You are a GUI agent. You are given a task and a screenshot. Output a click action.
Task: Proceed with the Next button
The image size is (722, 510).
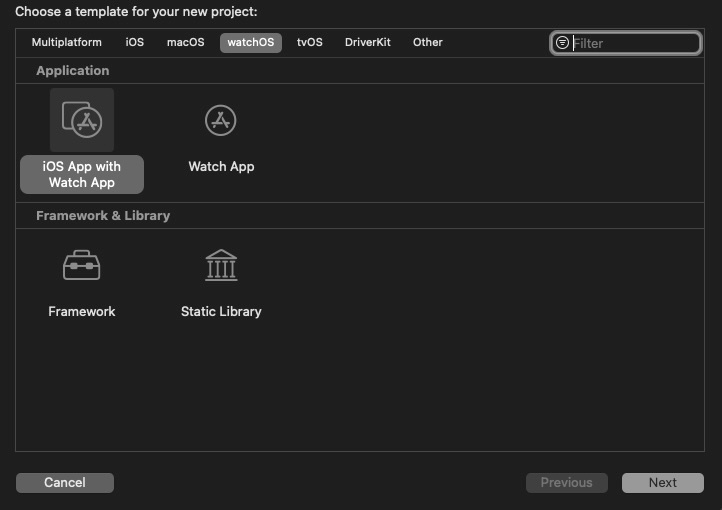[663, 482]
